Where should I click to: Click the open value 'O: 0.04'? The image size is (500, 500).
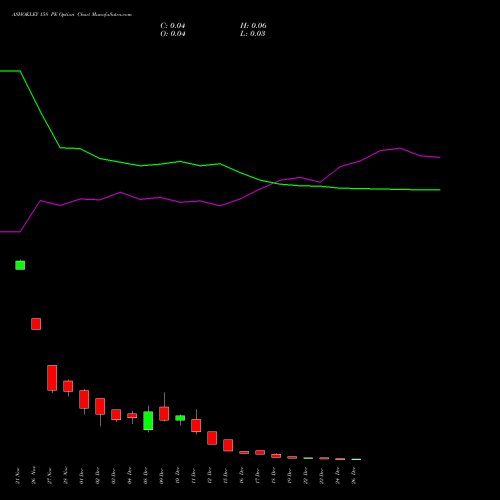tap(173, 34)
